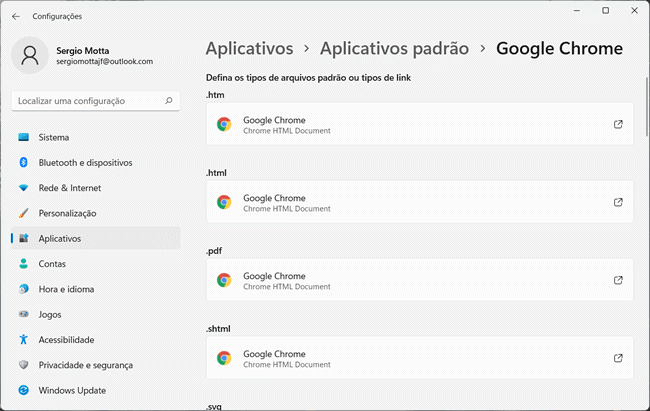
Task: Click Chrome icon in .pdf row
Action: (x=224, y=280)
